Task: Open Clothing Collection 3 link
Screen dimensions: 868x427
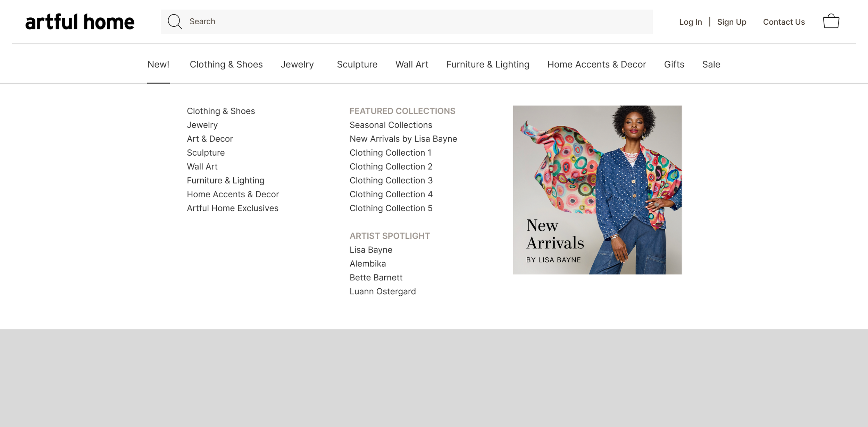Action: pyautogui.click(x=391, y=180)
